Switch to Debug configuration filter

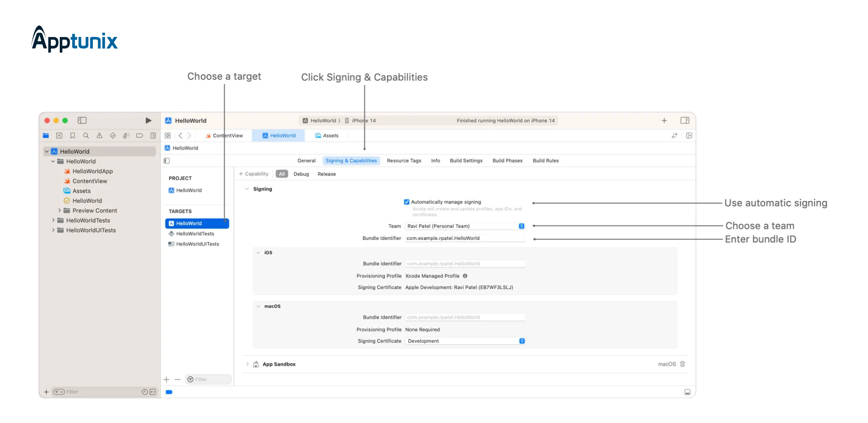tap(301, 174)
